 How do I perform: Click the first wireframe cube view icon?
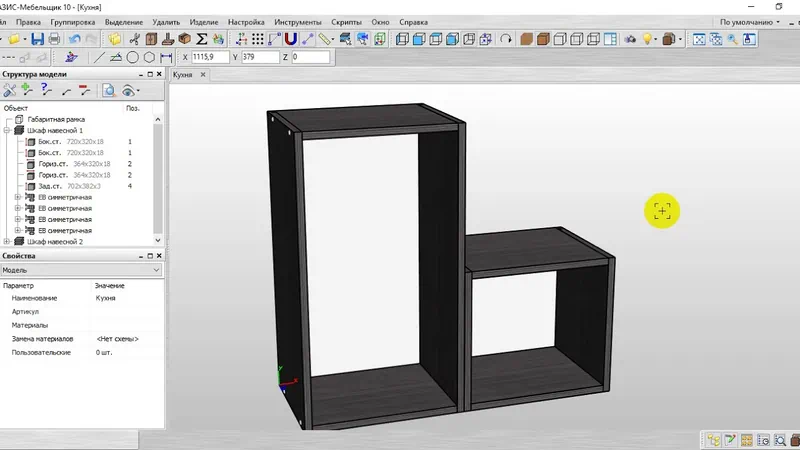coord(402,39)
